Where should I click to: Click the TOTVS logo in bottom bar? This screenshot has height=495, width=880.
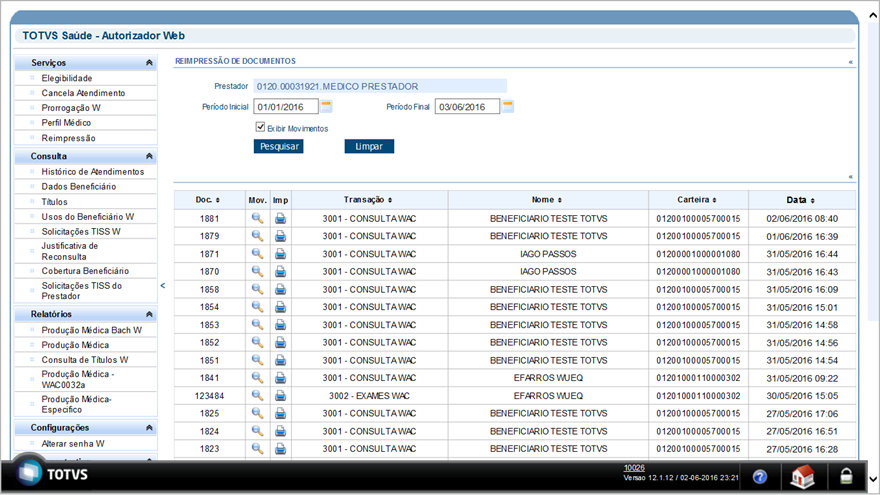coord(52,473)
